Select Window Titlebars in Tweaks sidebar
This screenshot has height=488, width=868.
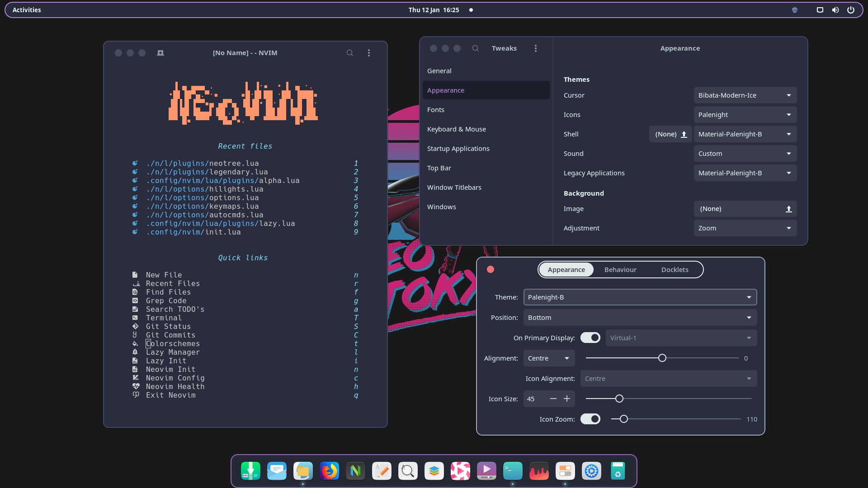click(486, 188)
